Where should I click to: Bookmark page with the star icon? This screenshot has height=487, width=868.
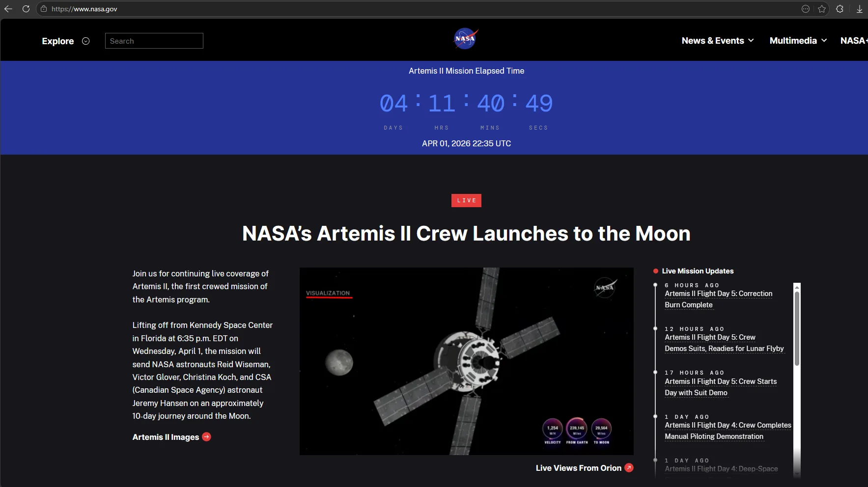822,9
